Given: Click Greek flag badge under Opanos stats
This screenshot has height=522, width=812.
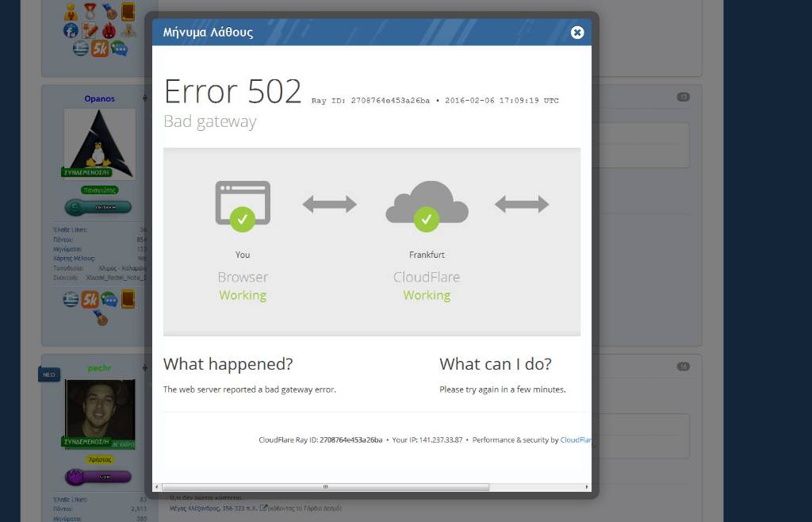Looking at the screenshot, I should [x=71, y=299].
